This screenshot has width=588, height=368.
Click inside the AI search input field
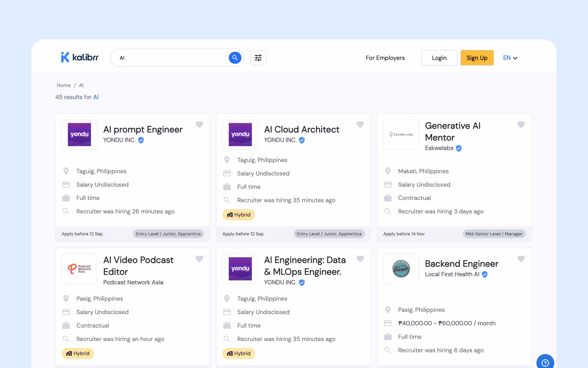coord(171,58)
